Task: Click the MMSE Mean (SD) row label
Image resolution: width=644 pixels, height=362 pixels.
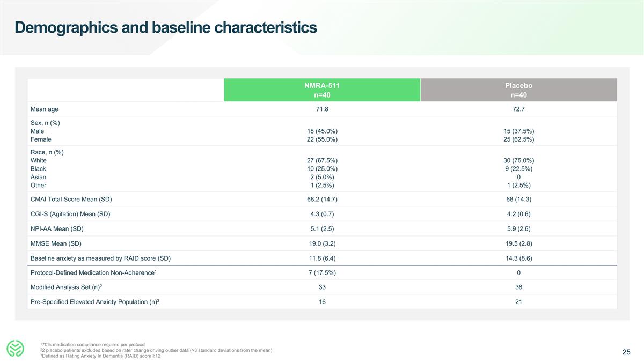Action: click(56, 243)
